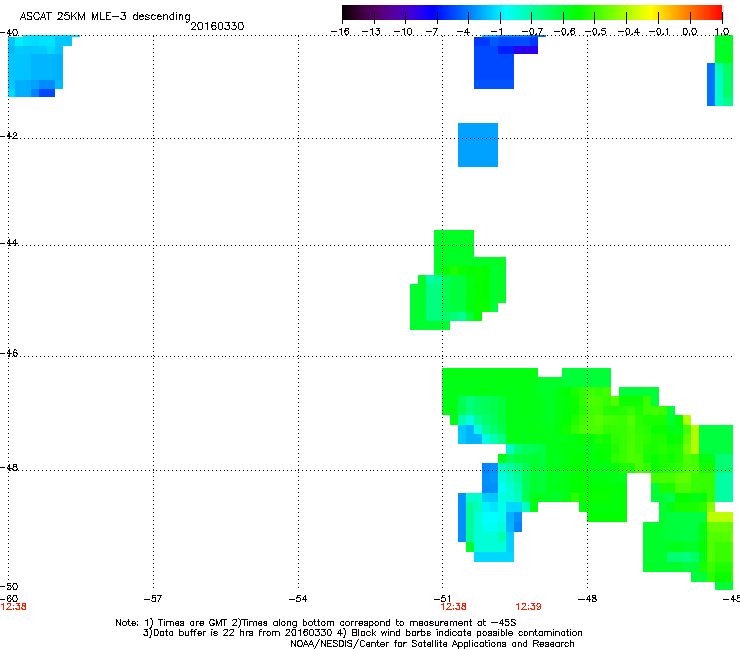Click the '-0.5' color scale label
Viewport: 740px width, 650px height.
tap(596, 32)
